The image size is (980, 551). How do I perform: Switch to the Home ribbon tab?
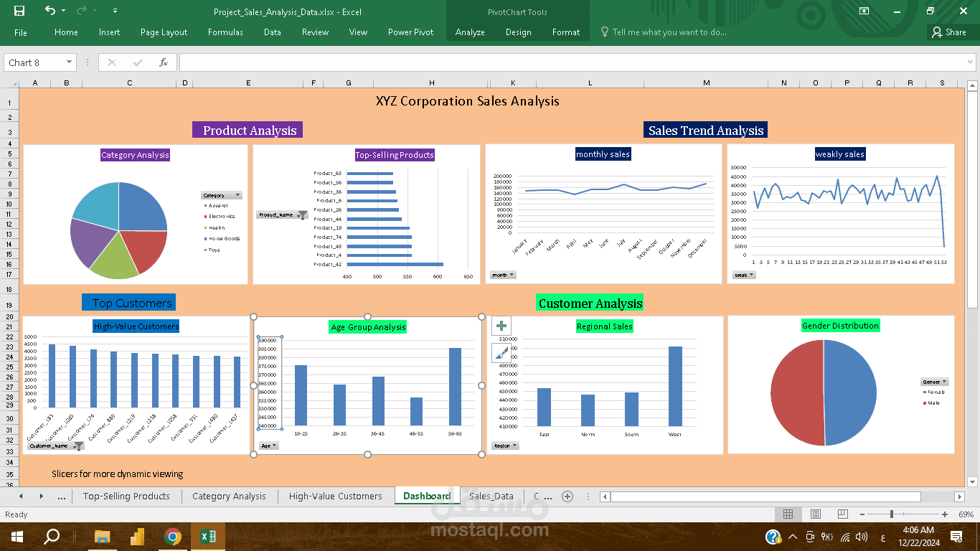(66, 32)
